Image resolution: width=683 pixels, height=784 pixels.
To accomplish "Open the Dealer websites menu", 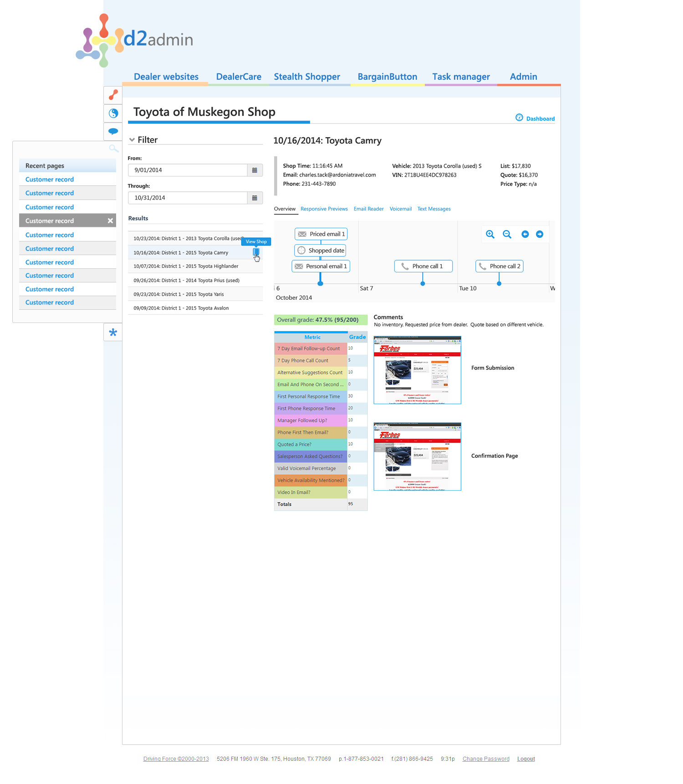I will click(166, 77).
